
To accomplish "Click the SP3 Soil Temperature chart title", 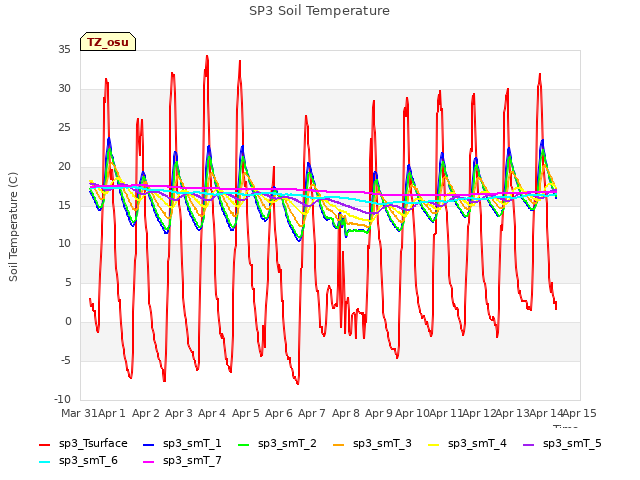I will point(319,11).
